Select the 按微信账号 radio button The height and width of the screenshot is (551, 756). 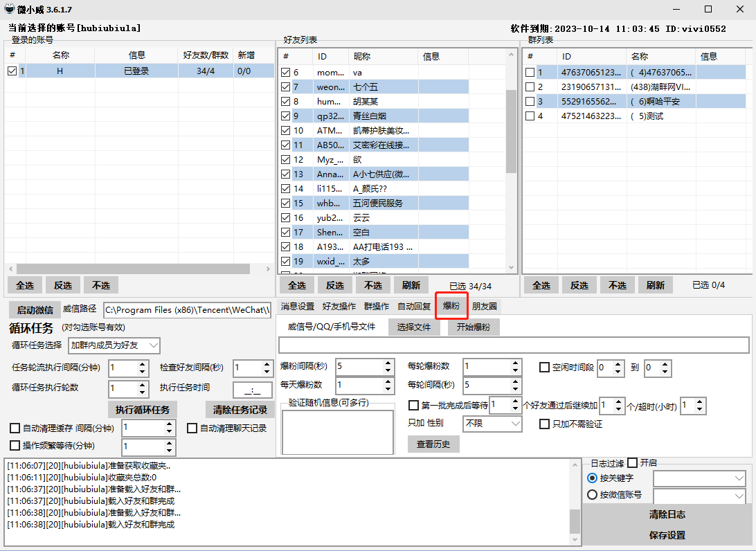click(592, 495)
